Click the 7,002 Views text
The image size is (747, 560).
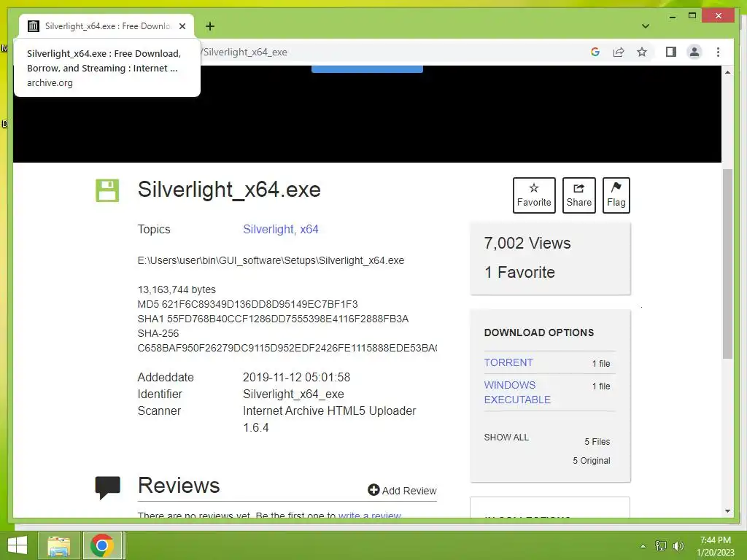click(x=527, y=244)
